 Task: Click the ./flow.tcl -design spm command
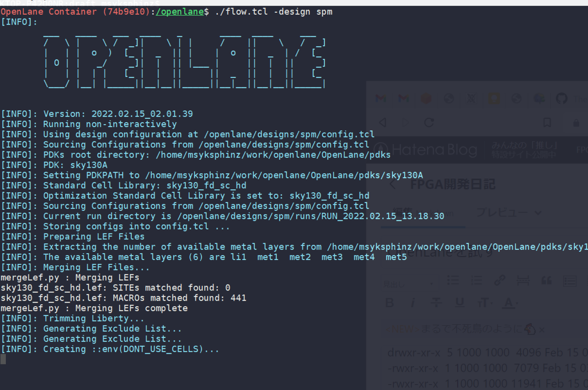click(273, 11)
